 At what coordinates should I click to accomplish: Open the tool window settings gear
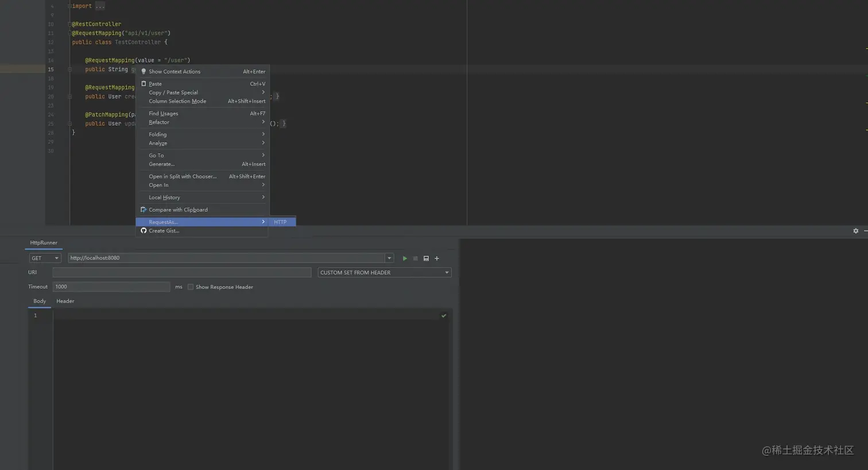855,231
